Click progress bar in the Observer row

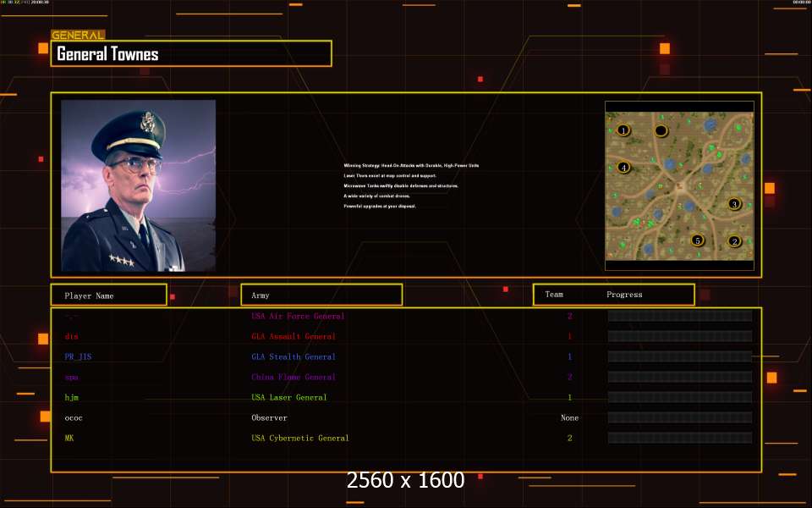point(680,417)
